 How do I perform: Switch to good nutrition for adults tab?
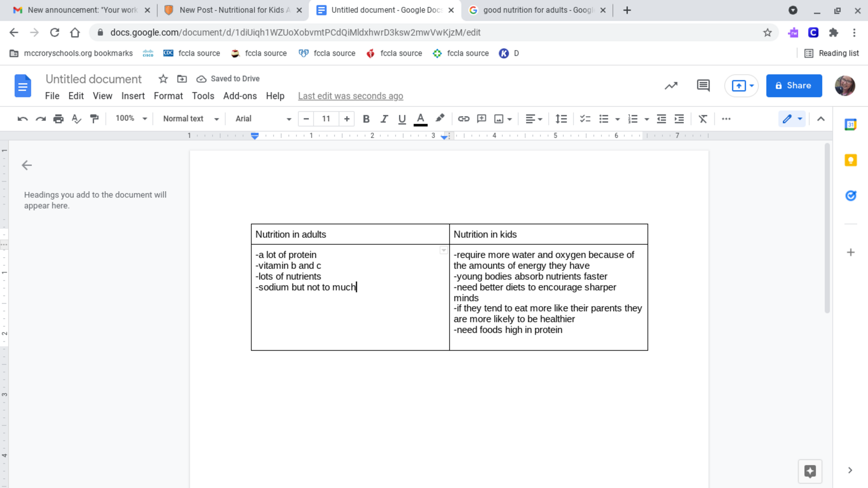click(x=537, y=10)
